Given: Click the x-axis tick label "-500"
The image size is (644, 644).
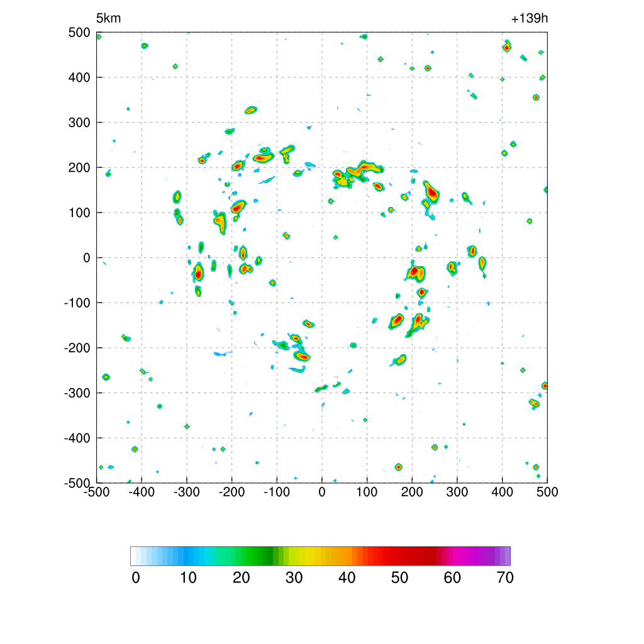Looking at the screenshot, I should [x=97, y=492].
